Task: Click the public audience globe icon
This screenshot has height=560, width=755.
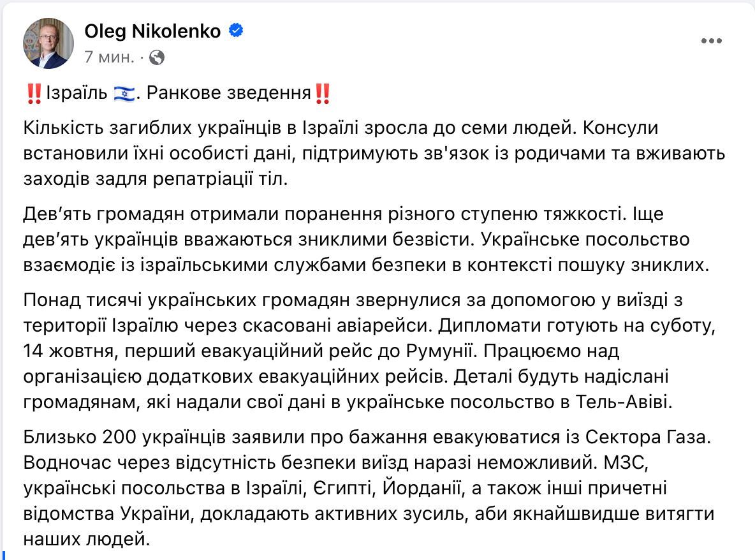Action: coord(157,57)
